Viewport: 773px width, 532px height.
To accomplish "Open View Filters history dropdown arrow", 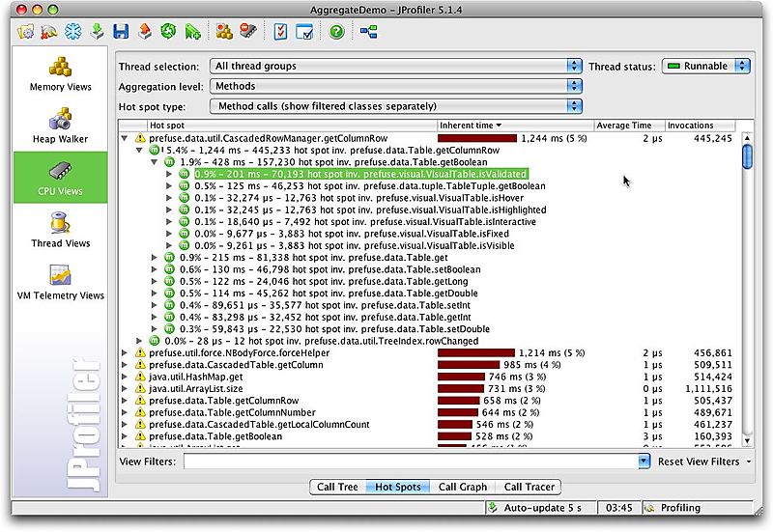I will pos(644,462).
